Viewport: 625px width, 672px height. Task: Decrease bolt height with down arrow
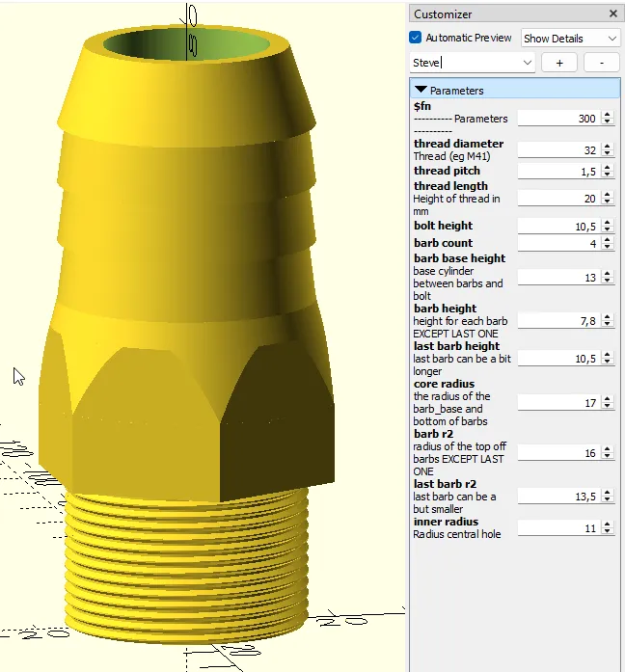[x=607, y=229]
